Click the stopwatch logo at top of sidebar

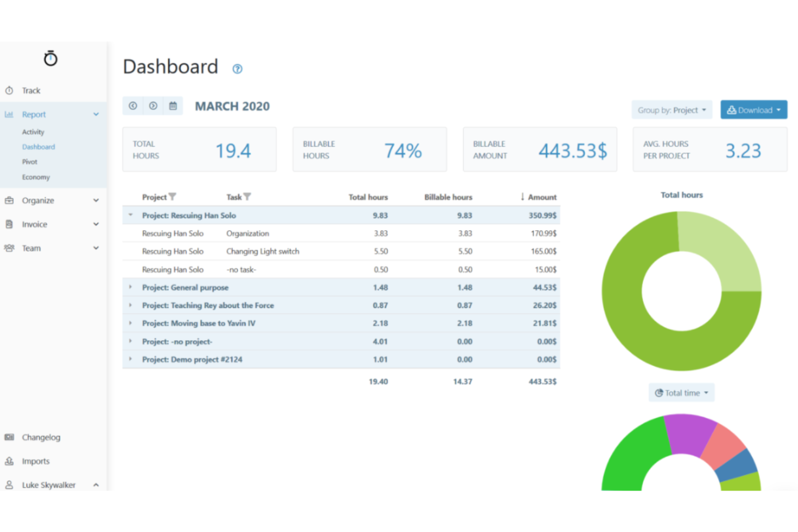click(51, 58)
